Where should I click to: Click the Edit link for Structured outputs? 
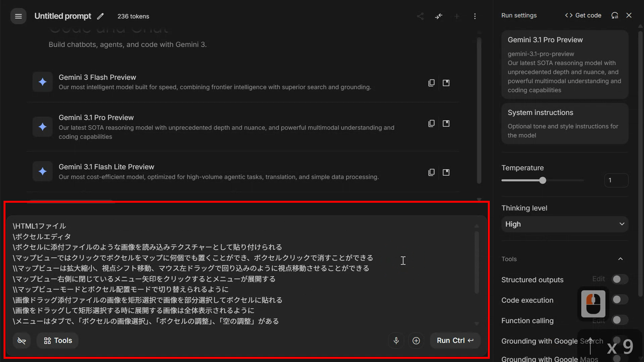(x=599, y=279)
